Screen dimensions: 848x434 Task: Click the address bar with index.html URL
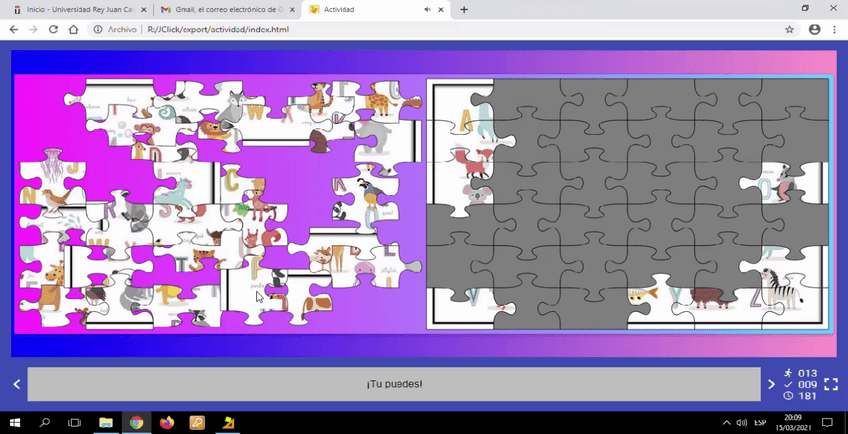click(218, 29)
